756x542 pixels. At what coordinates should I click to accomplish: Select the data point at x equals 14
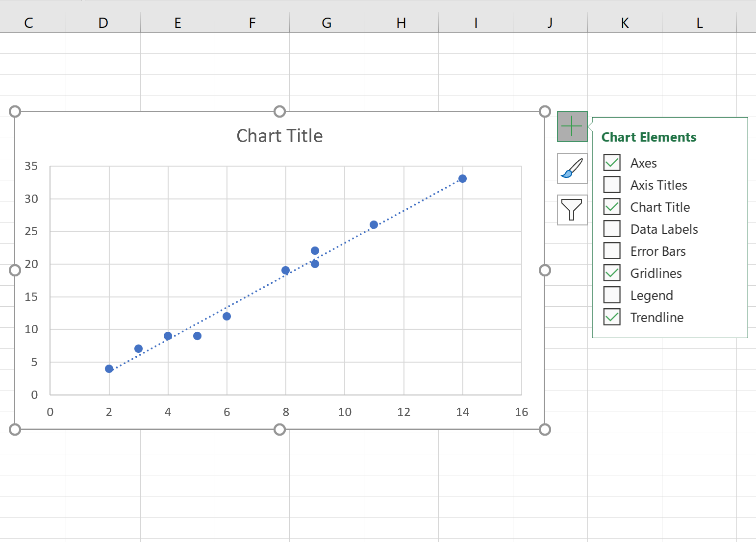coord(462,179)
